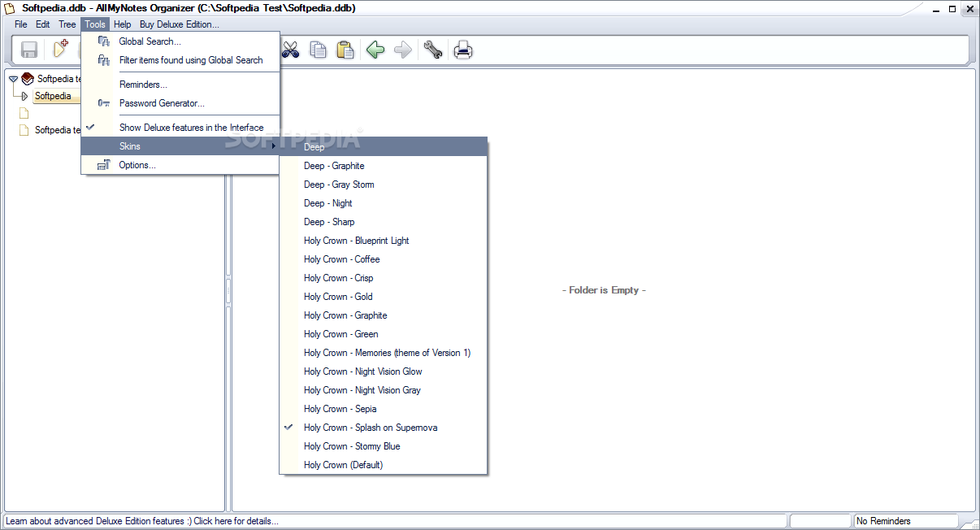Select the checked Holy Crown - Splash on Supernova skin
The width and height of the screenshot is (980, 530).
383,428
